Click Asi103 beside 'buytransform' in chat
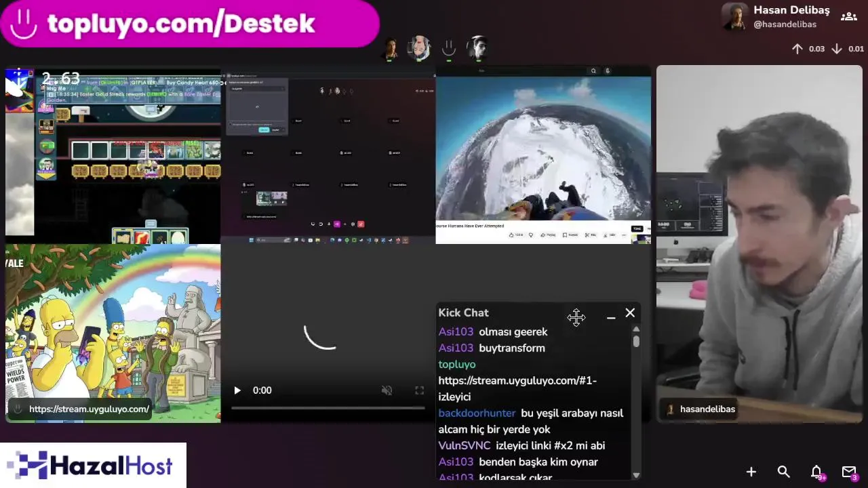This screenshot has width=868, height=488. (x=456, y=348)
